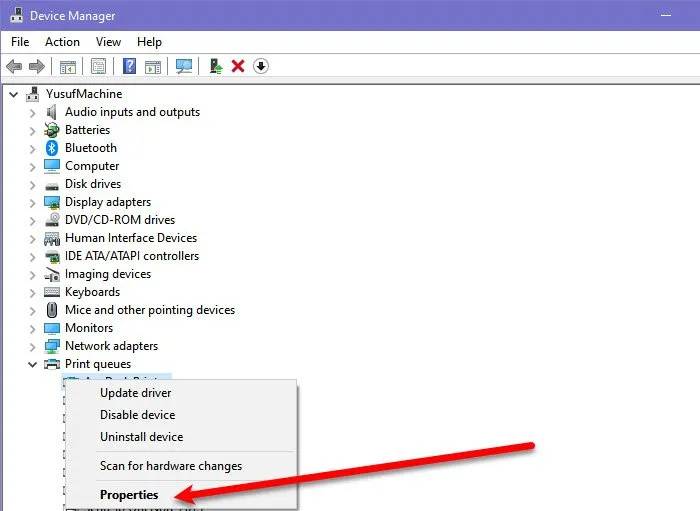
Task: Click the blue Help question-mark icon
Action: point(129,66)
